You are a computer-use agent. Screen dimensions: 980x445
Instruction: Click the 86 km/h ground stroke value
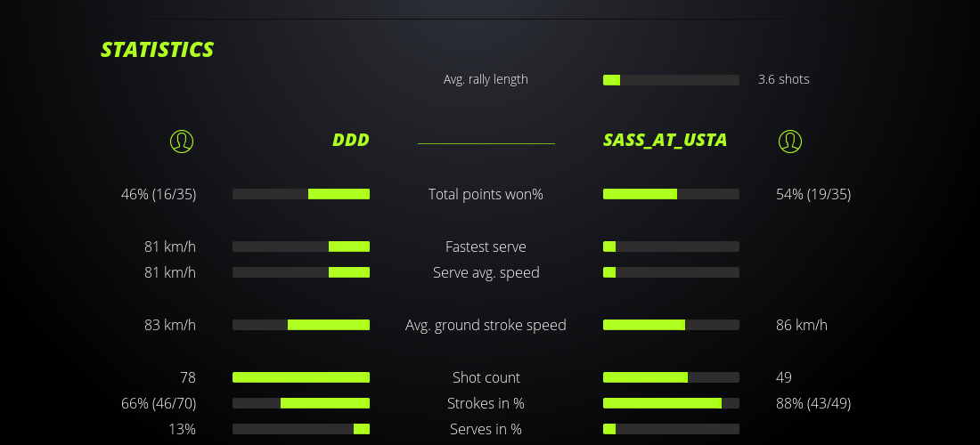tap(802, 325)
